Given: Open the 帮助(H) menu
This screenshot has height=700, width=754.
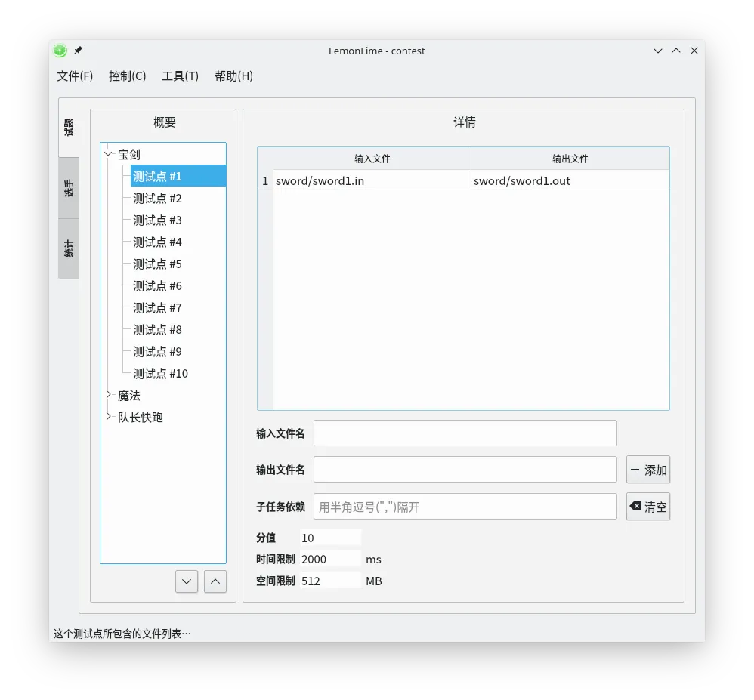Looking at the screenshot, I should pyautogui.click(x=233, y=76).
